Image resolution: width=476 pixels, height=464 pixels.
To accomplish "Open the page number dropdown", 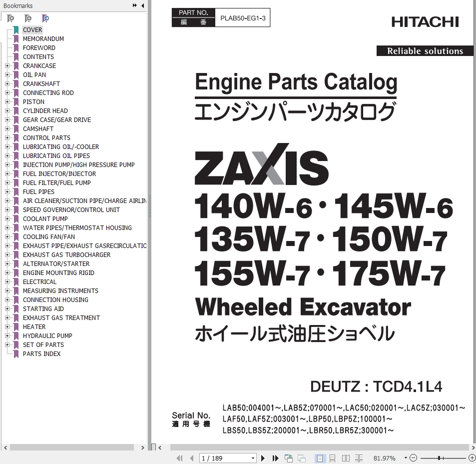I will pyautogui.click(x=253, y=458).
